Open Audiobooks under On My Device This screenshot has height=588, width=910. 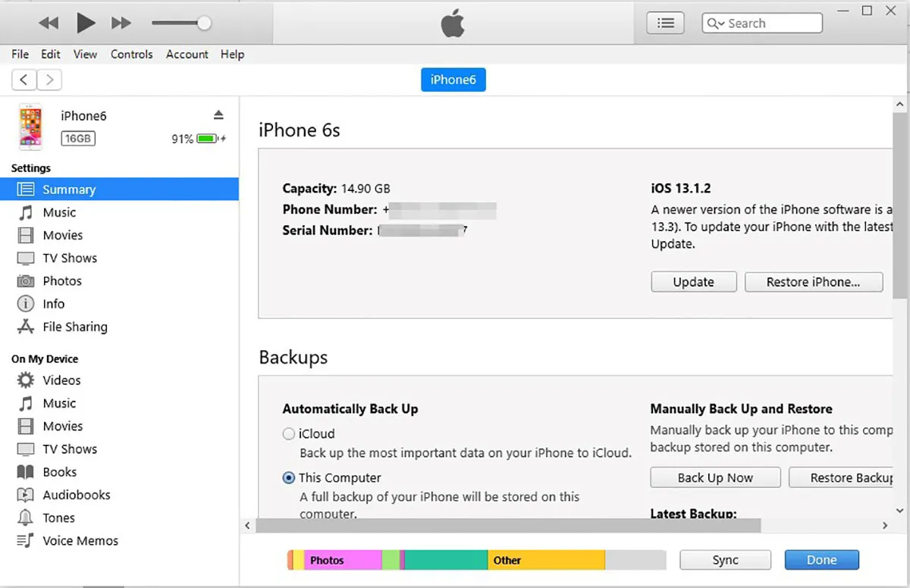[x=73, y=494]
